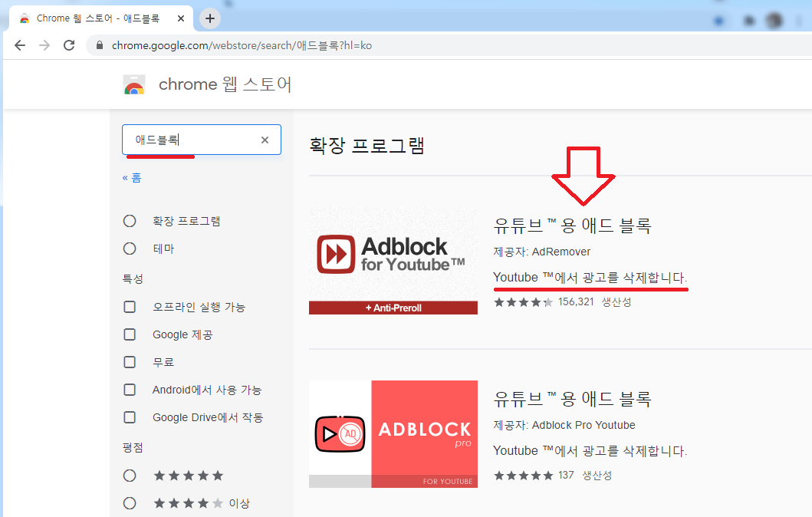Open the browser profile avatar

click(x=774, y=21)
